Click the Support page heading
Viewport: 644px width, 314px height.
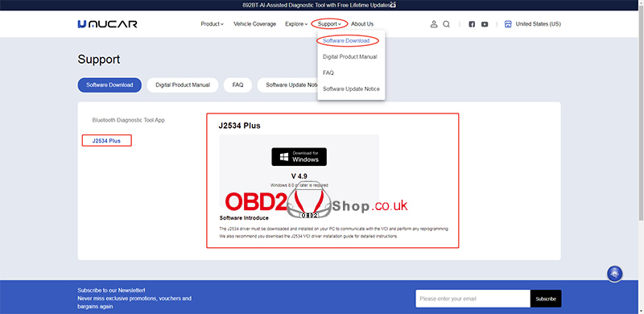(99, 60)
